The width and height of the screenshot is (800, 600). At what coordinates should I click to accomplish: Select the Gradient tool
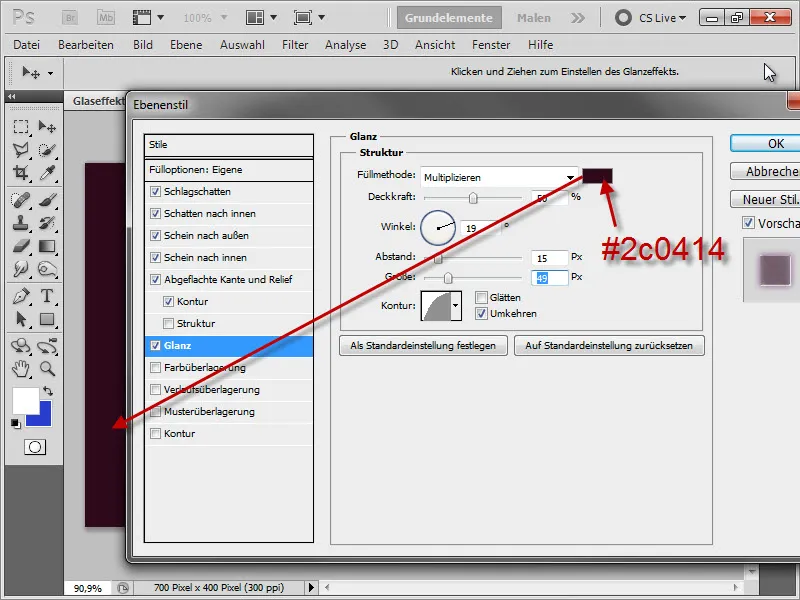47,246
